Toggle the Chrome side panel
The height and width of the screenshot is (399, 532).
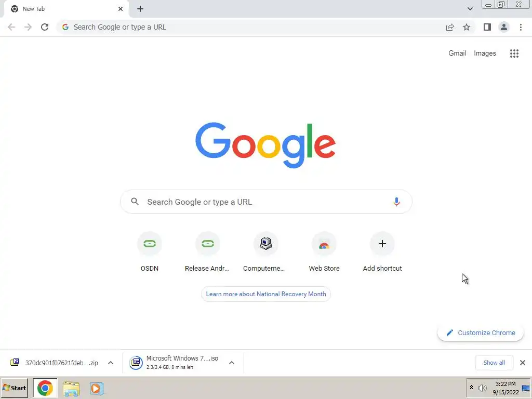[x=487, y=27]
